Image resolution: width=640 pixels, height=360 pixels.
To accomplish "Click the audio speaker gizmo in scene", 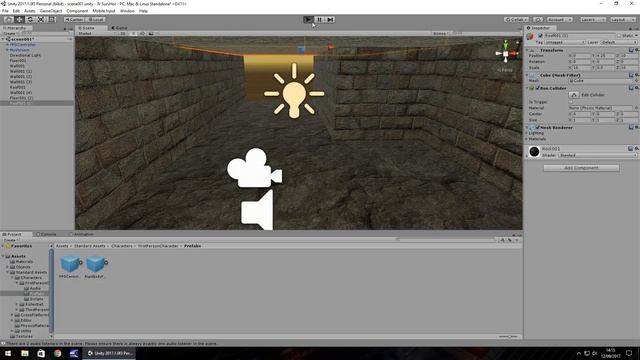I will pyautogui.click(x=257, y=210).
